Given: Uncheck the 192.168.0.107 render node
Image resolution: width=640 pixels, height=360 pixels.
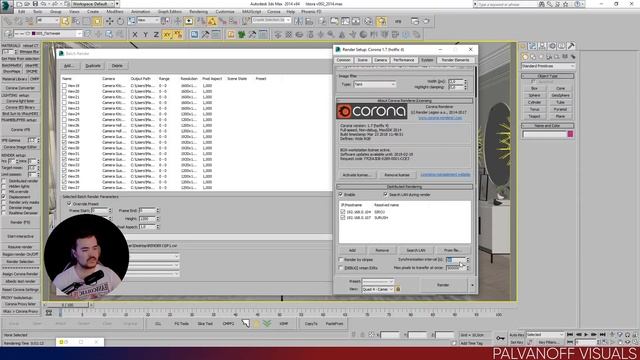Looking at the screenshot, I should point(342,218).
